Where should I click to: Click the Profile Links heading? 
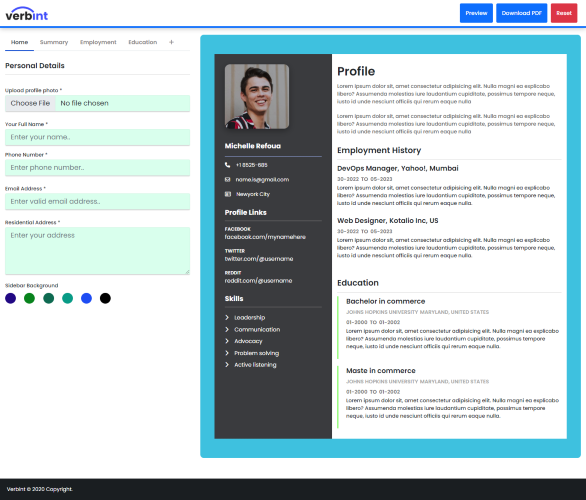tap(246, 212)
